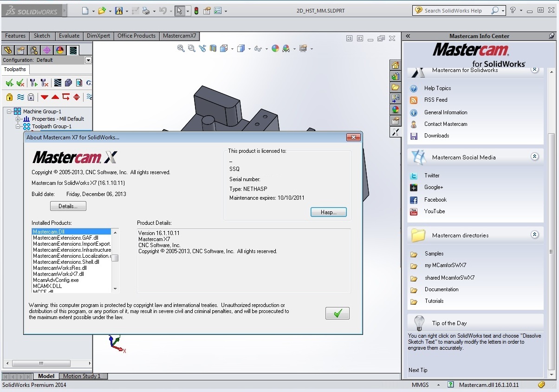The height and width of the screenshot is (392, 559).
Task: Select MastercamWorksX7.dll in Installed Products
Action: 58,274
